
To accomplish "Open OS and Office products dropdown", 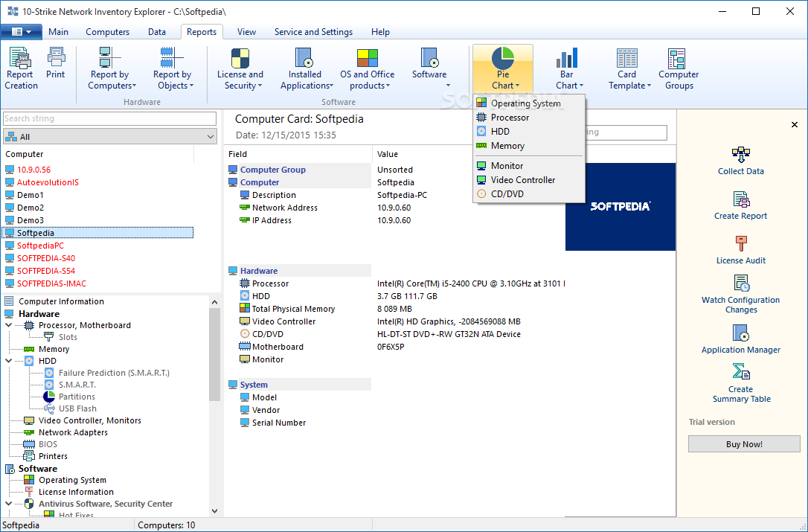I will click(x=368, y=68).
